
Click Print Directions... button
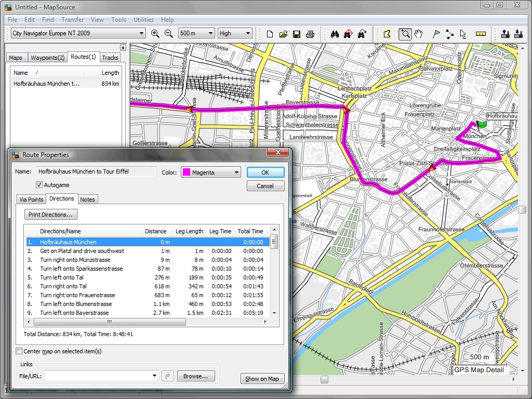50,215
